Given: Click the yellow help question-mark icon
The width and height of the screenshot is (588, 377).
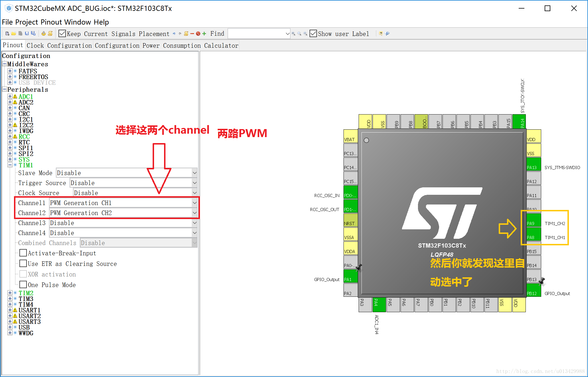Looking at the screenshot, I should 381,34.
